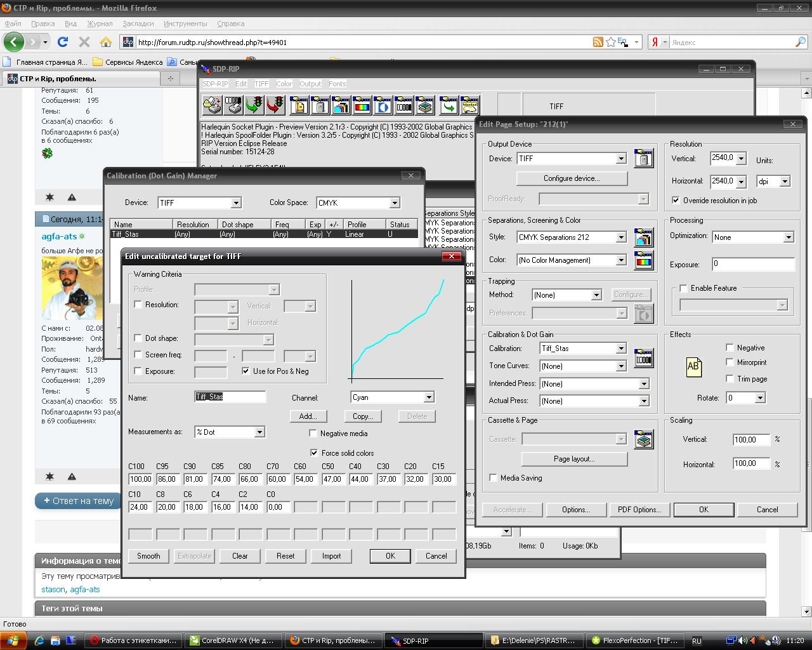The image size is (812, 650).
Task: Click the C100 value field
Action: [140, 479]
